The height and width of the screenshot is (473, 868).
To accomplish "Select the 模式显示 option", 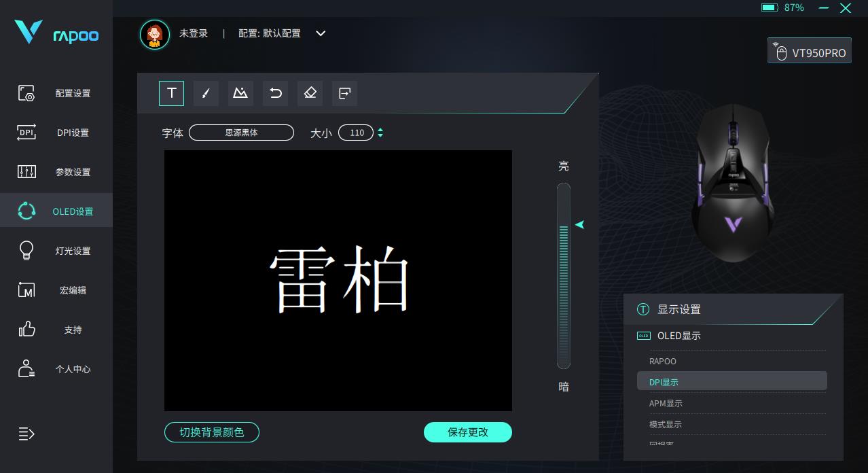I will (x=732, y=424).
